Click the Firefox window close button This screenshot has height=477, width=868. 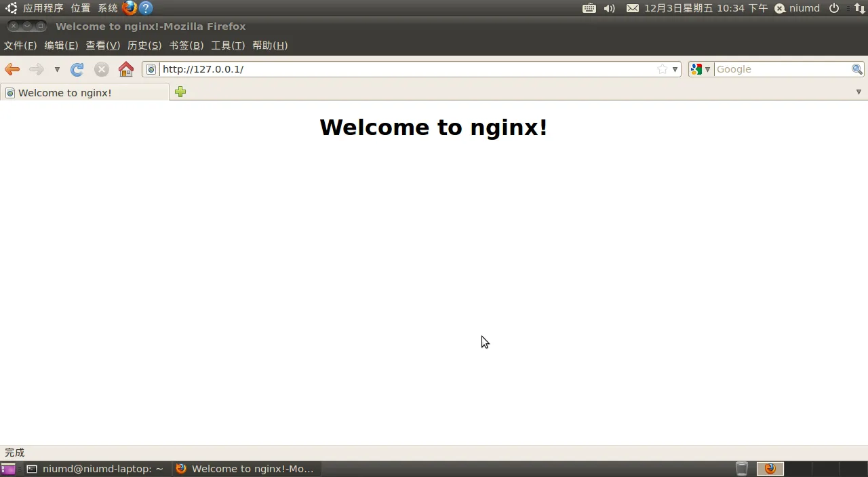[14, 26]
